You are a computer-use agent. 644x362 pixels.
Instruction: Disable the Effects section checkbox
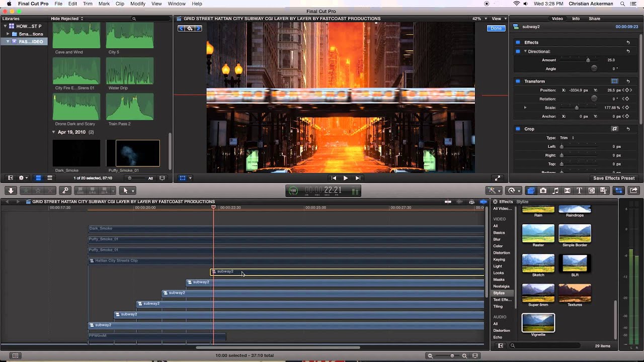click(518, 42)
